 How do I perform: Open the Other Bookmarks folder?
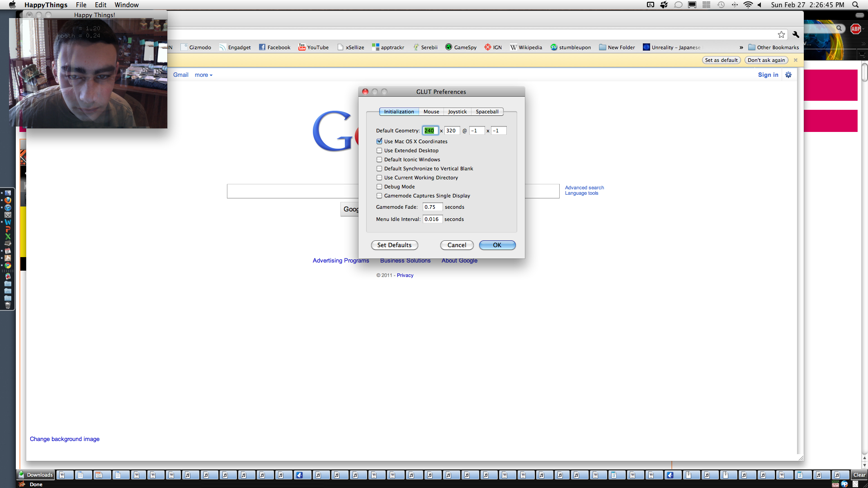[774, 47]
